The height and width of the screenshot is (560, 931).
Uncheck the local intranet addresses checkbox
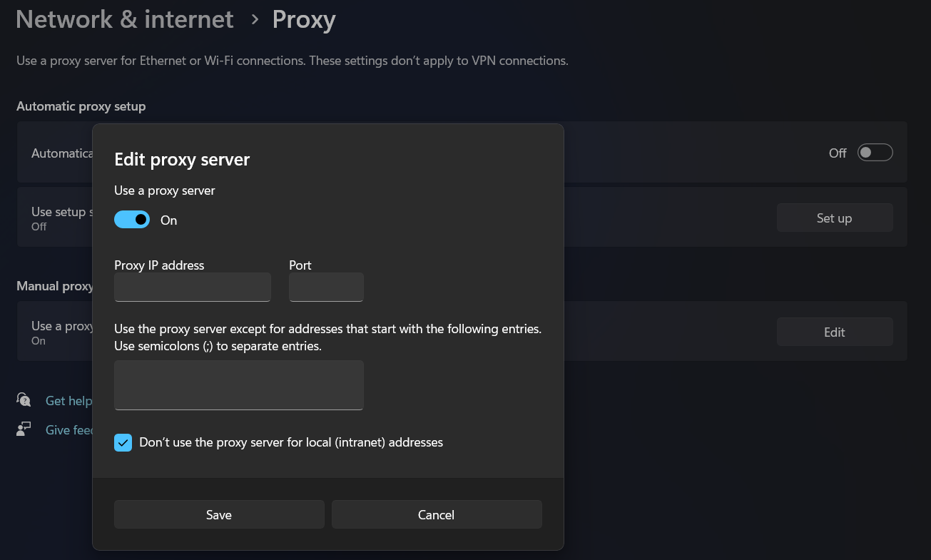tap(123, 443)
